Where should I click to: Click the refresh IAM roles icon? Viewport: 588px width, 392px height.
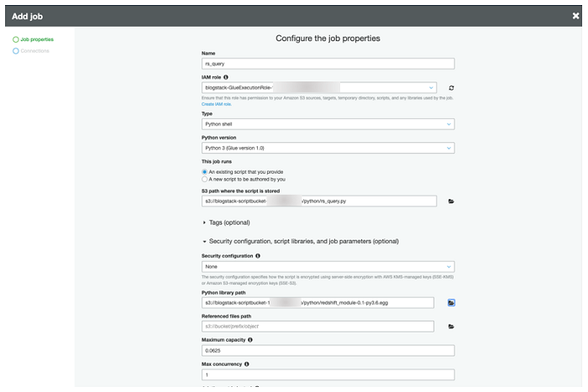click(451, 87)
